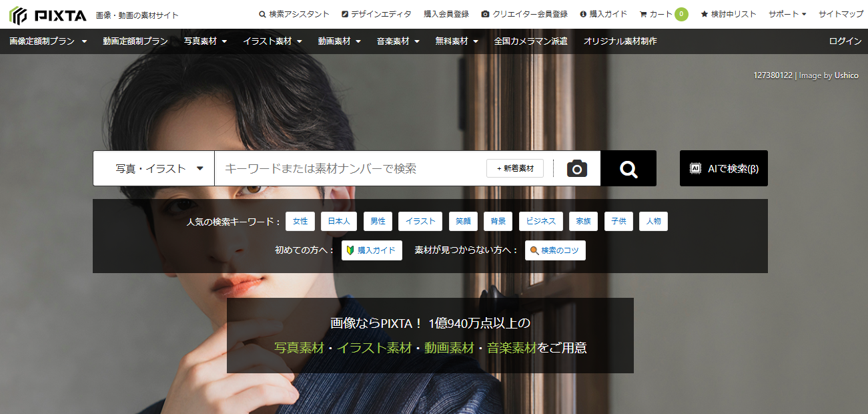Click the ログイン link

point(845,41)
